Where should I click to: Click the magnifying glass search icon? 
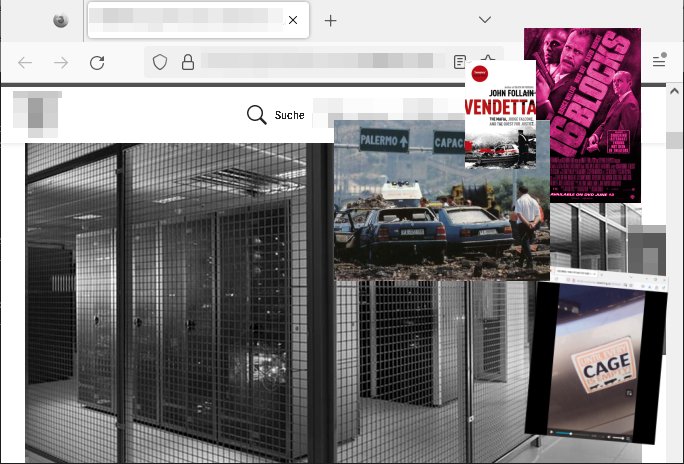[257, 115]
